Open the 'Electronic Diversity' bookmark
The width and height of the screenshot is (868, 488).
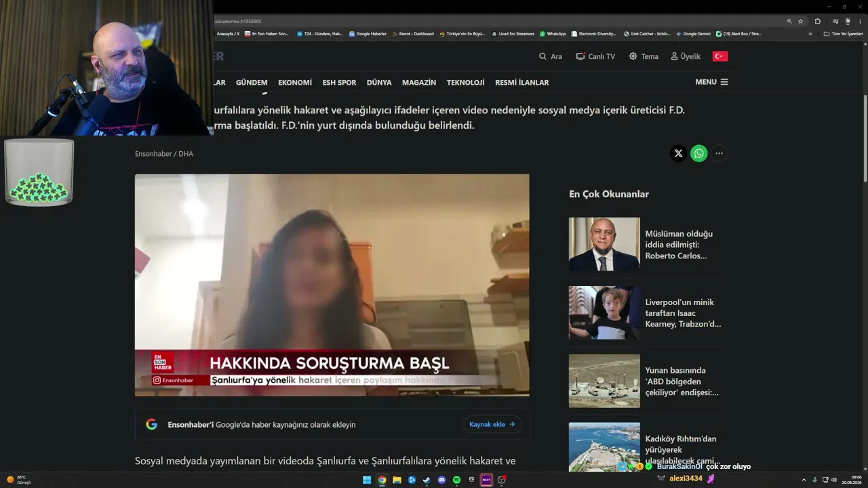(594, 34)
